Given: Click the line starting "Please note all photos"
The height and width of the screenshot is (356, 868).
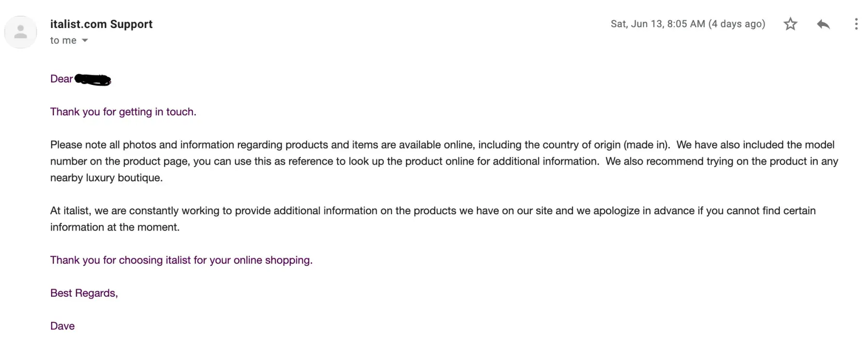Looking at the screenshot, I should coord(442,145).
